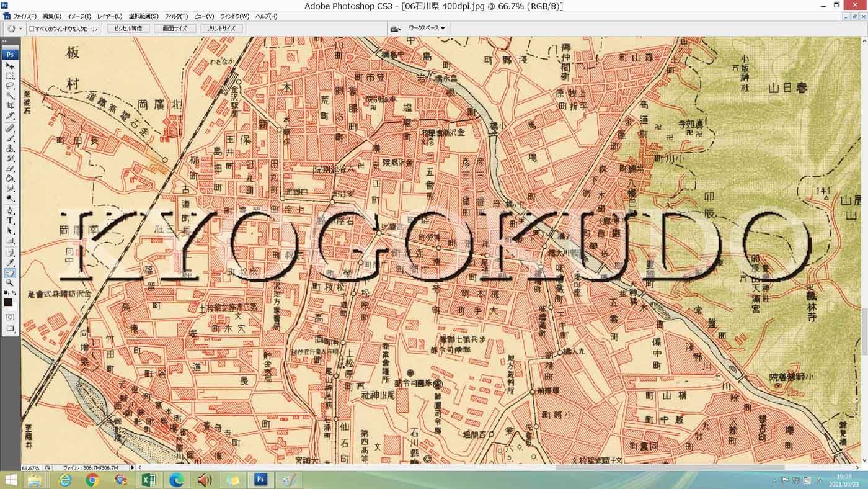Viewport: 868px width, 489px height.
Task: Open the ファイル(F) menu
Action: 25,16
